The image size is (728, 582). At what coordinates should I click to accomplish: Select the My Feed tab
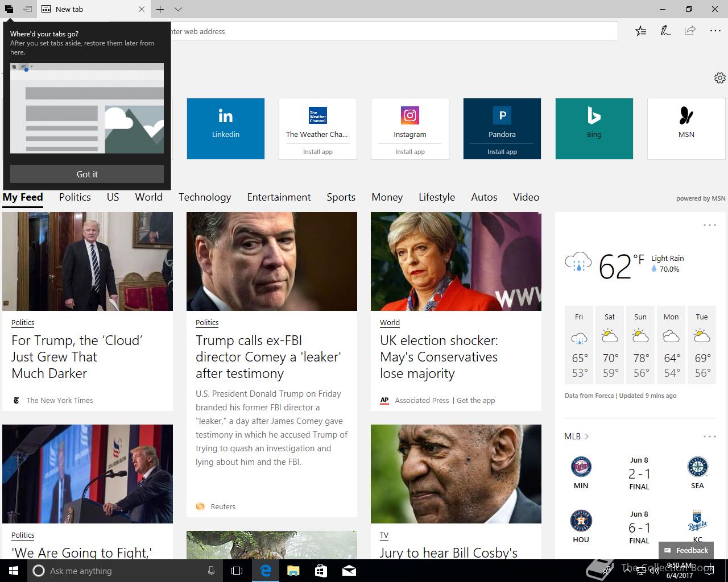tap(23, 197)
